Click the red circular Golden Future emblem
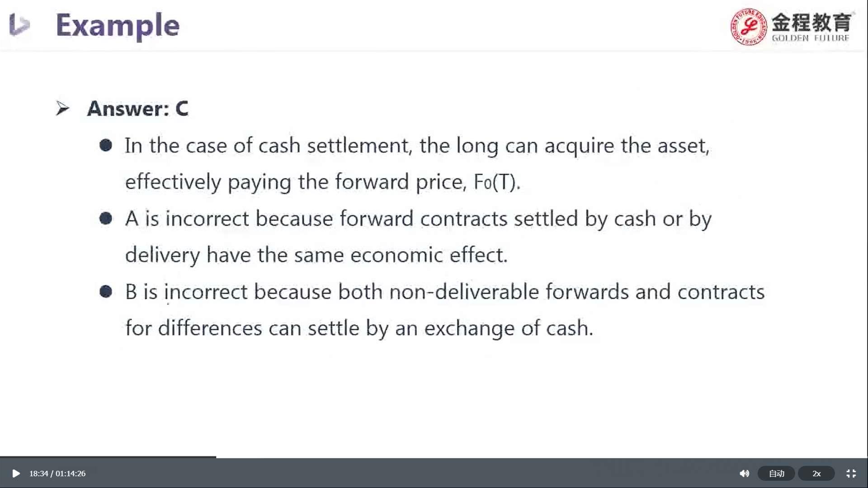The image size is (868, 488). [749, 27]
